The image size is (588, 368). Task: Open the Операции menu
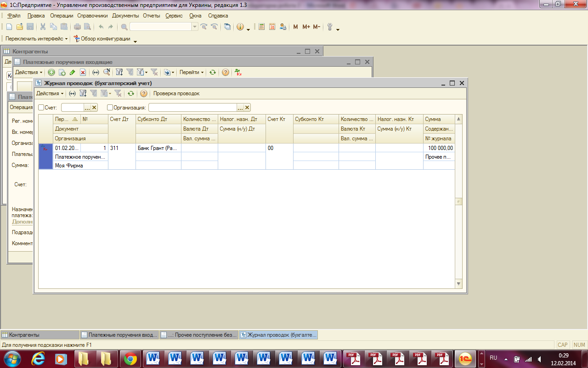pos(62,16)
